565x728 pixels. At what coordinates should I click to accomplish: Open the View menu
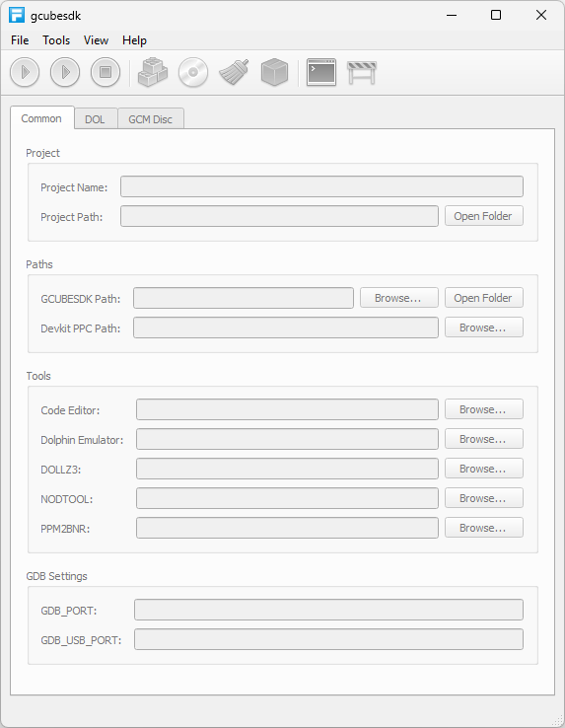96,40
